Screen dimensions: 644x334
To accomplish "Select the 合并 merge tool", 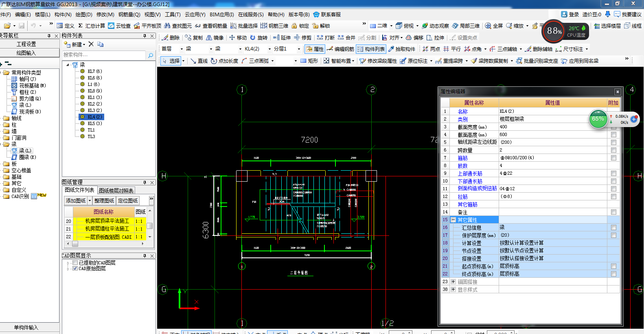I will click(x=346, y=37).
